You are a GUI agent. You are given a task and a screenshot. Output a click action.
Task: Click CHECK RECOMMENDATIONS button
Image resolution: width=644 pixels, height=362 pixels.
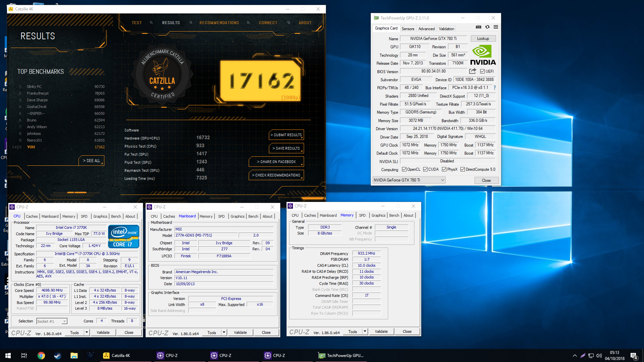click(x=276, y=175)
